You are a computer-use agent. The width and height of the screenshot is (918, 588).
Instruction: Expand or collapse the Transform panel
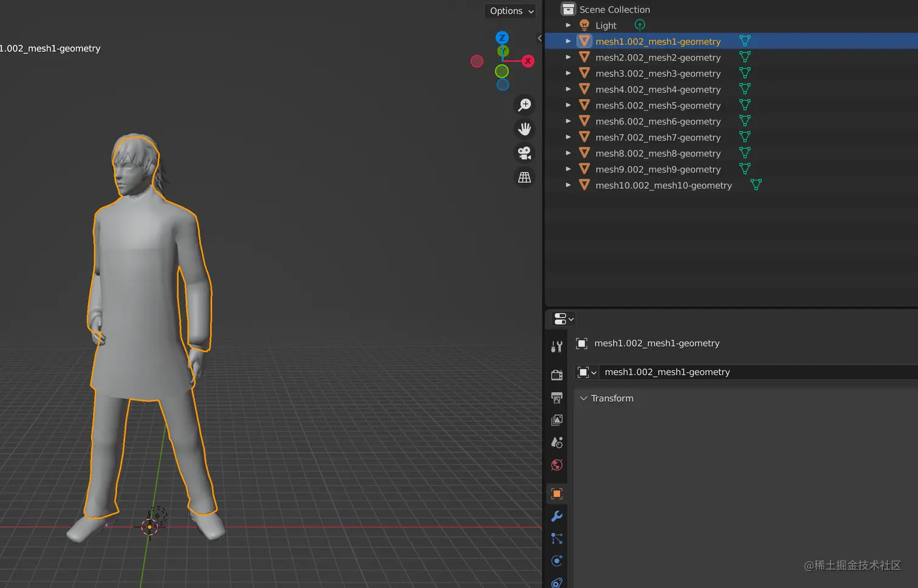coord(606,398)
